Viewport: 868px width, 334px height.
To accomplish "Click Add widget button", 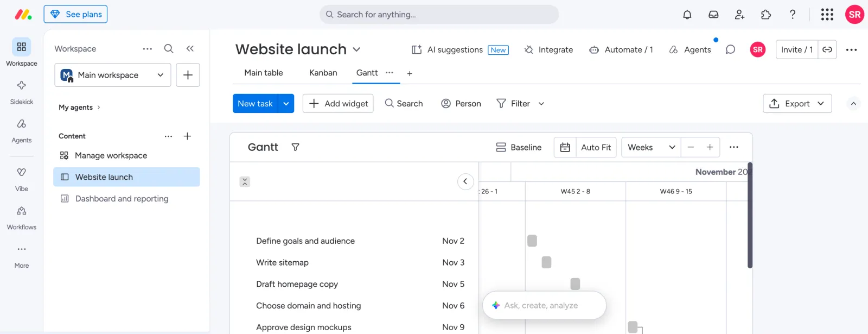I will point(338,104).
